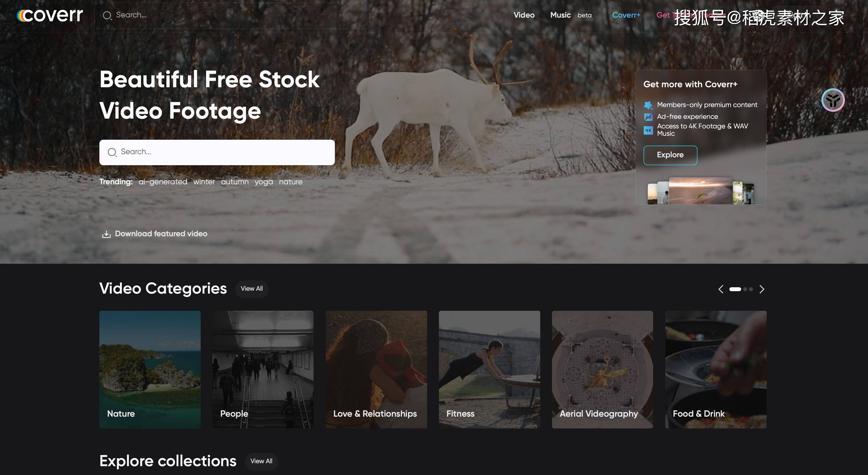The image size is (868, 475).
Task: Click the Explore button in Coverr+ card
Action: (670, 155)
